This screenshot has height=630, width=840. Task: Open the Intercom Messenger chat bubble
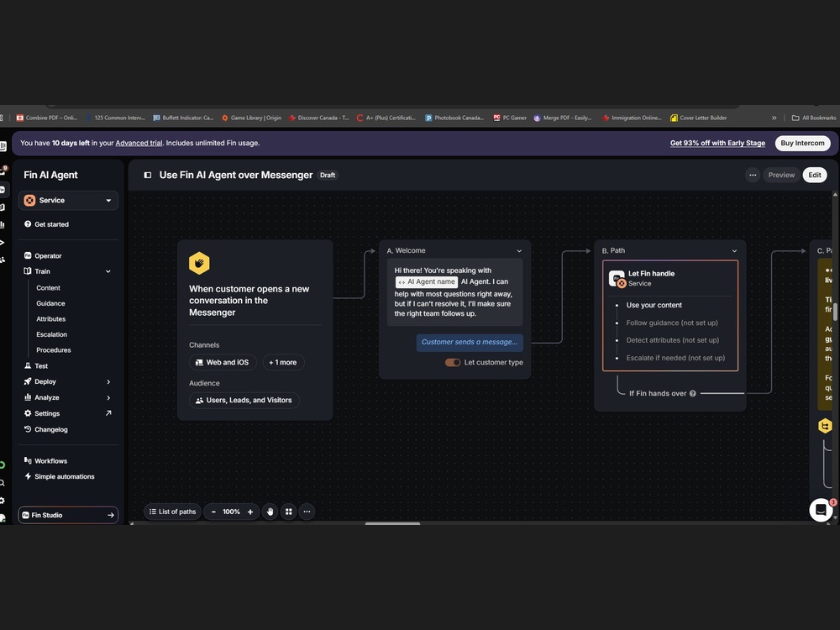tap(821, 510)
